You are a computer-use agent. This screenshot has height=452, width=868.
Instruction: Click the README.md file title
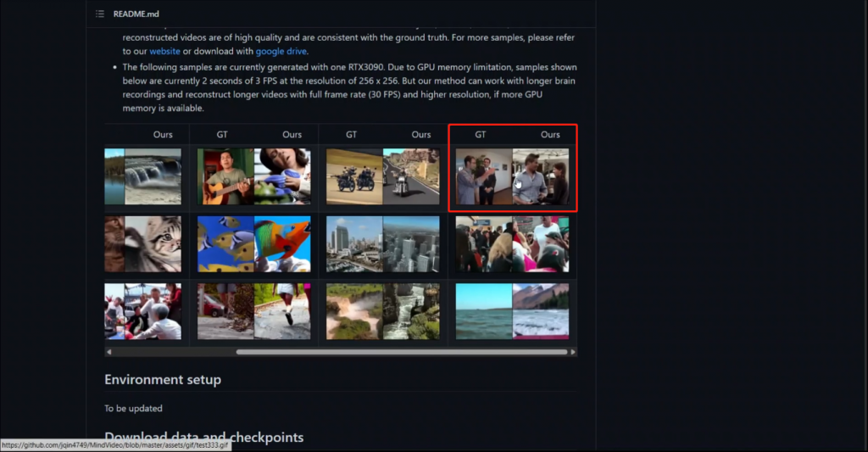pyautogui.click(x=136, y=14)
